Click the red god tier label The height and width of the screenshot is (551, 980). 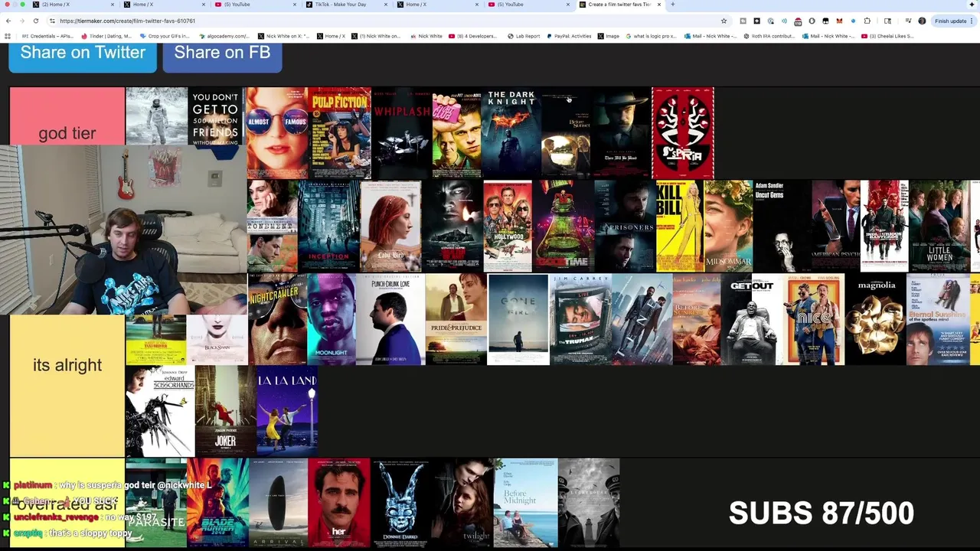67,116
